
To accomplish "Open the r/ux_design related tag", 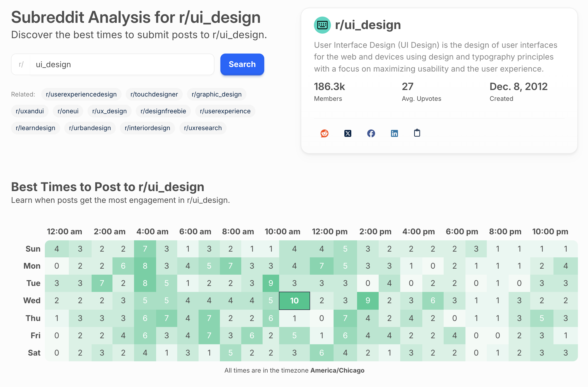I will pos(109,111).
